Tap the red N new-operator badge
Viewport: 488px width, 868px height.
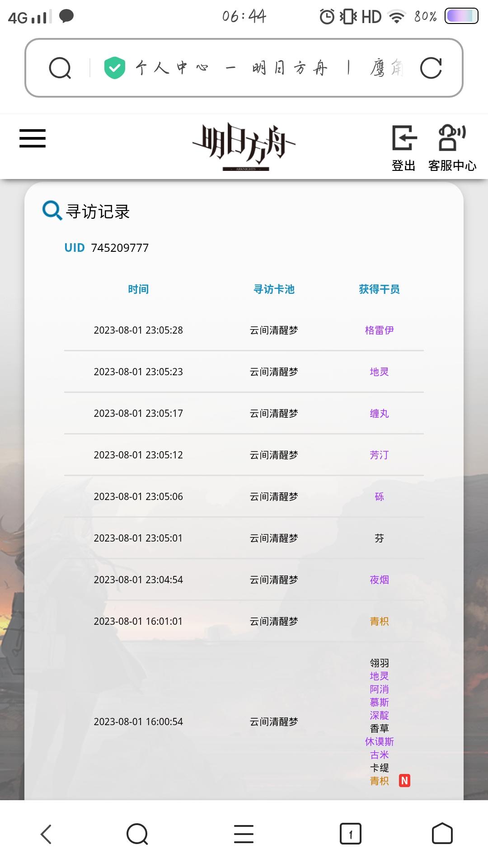click(404, 781)
